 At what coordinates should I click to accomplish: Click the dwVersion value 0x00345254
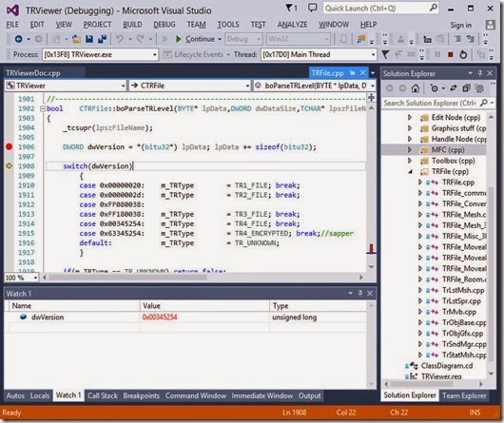[160, 317]
